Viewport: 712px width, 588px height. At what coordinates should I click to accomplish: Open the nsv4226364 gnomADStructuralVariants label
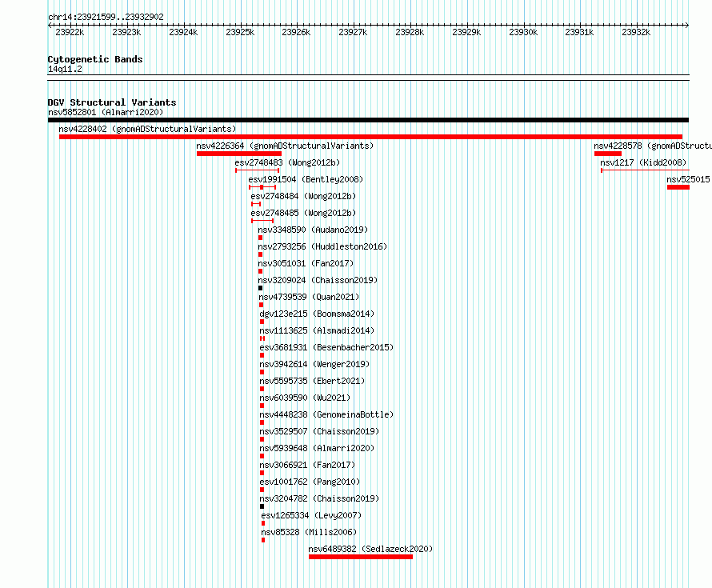point(285,146)
